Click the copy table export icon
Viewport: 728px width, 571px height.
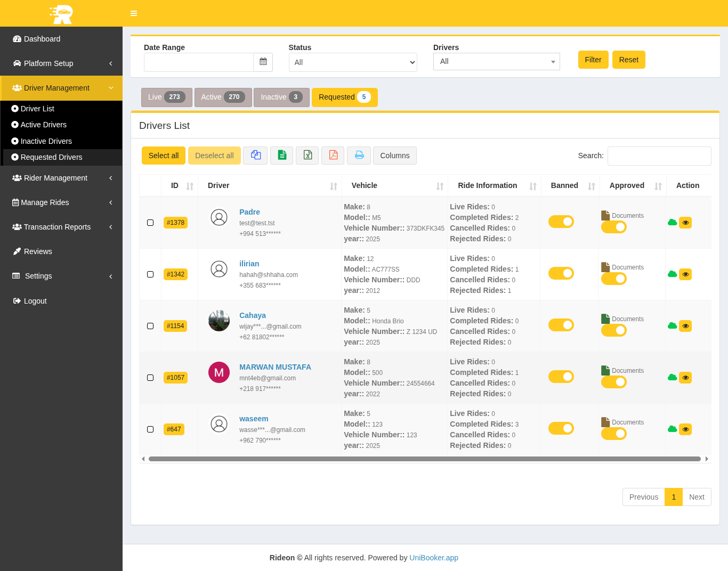point(256,156)
